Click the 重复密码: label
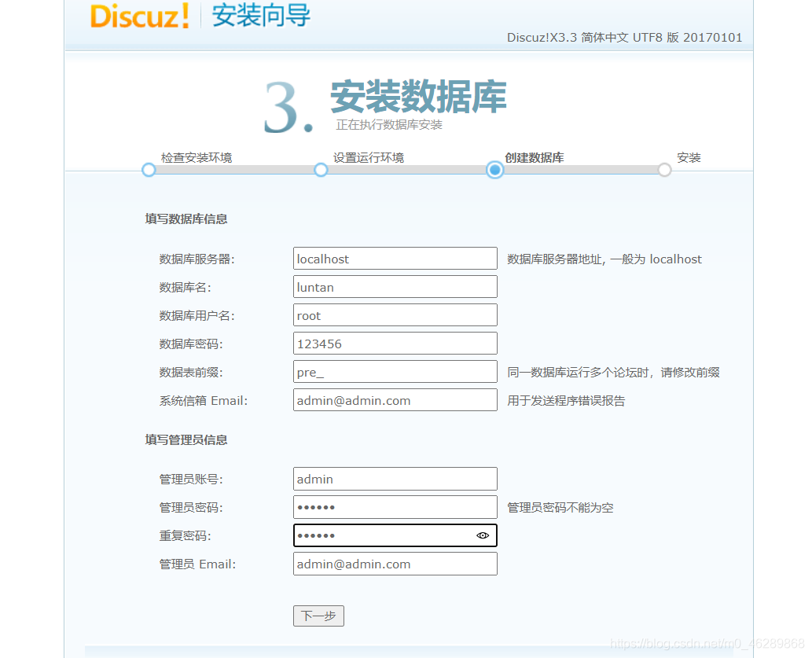Screen dimensions: 812x658 [x=185, y=535]
